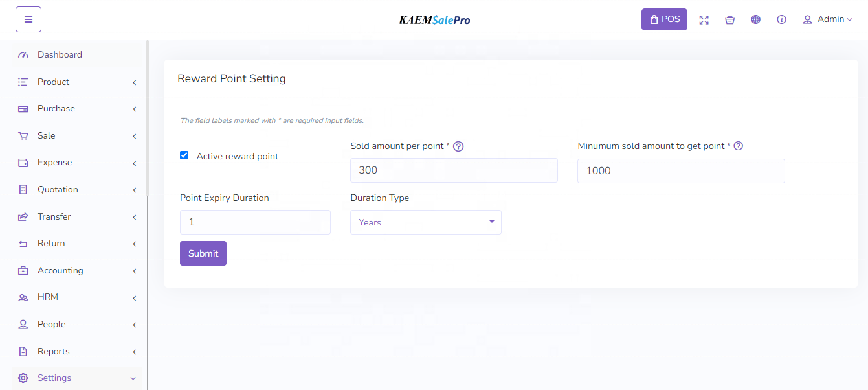Image resolution: width=868 pixels, height=390 pixels.
Task: Open the info help icon
Action: (781, 19)
